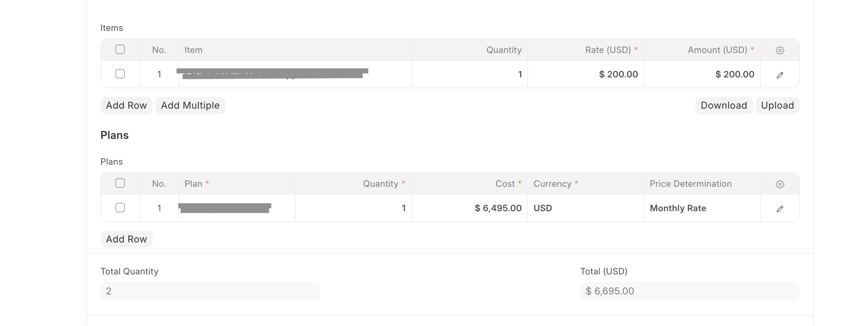Viewport: 868px width, 326px height.
Task: Click the Total Quantity field
Action: (210, 291)
